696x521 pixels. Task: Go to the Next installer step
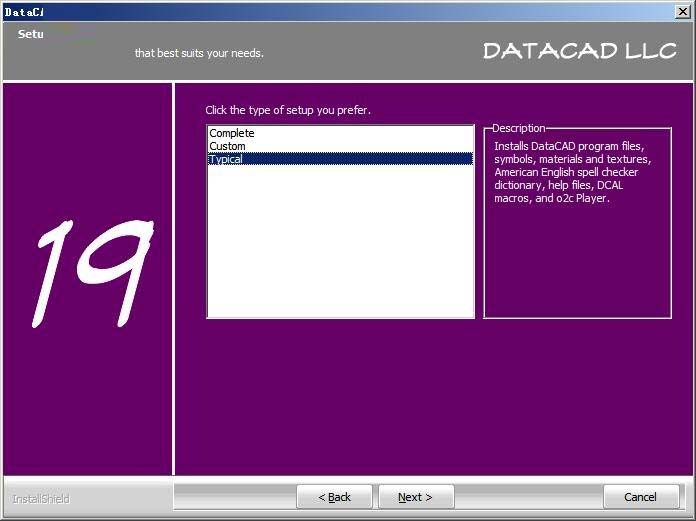(416, 497)
